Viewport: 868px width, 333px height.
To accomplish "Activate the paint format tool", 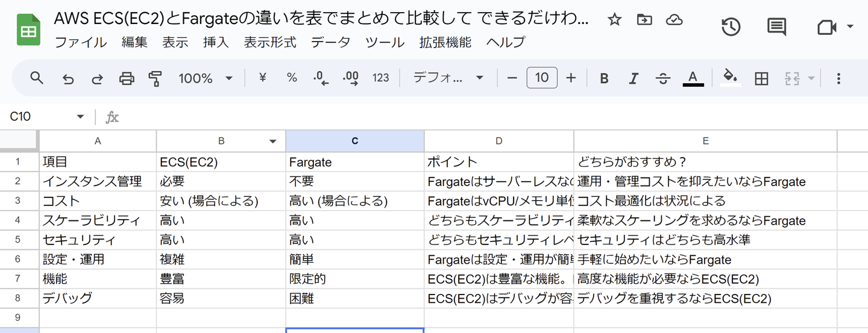I will [156, 78].
